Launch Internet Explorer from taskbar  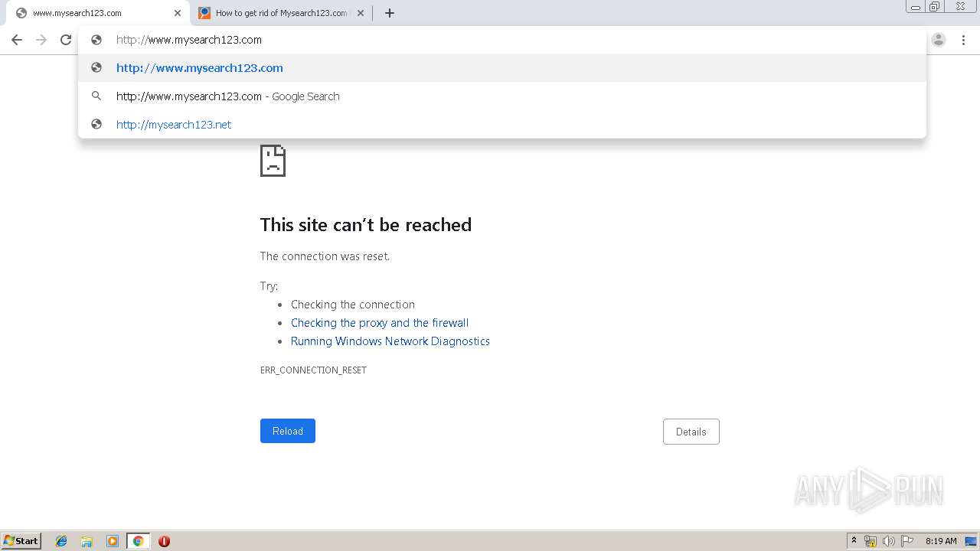(61, 541)
